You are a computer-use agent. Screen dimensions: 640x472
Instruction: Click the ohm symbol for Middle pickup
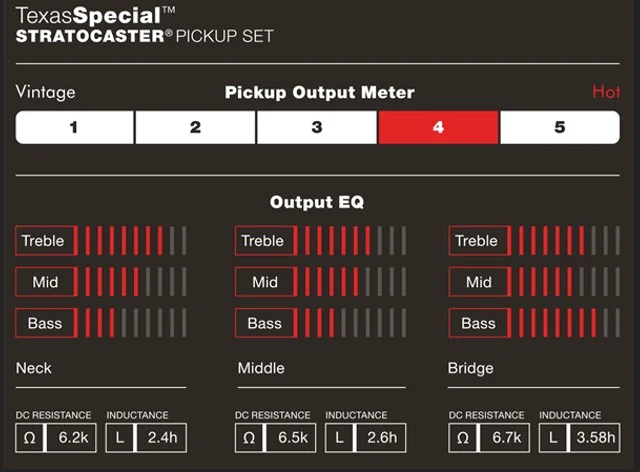pyautogui.click(x=249, y=438)
